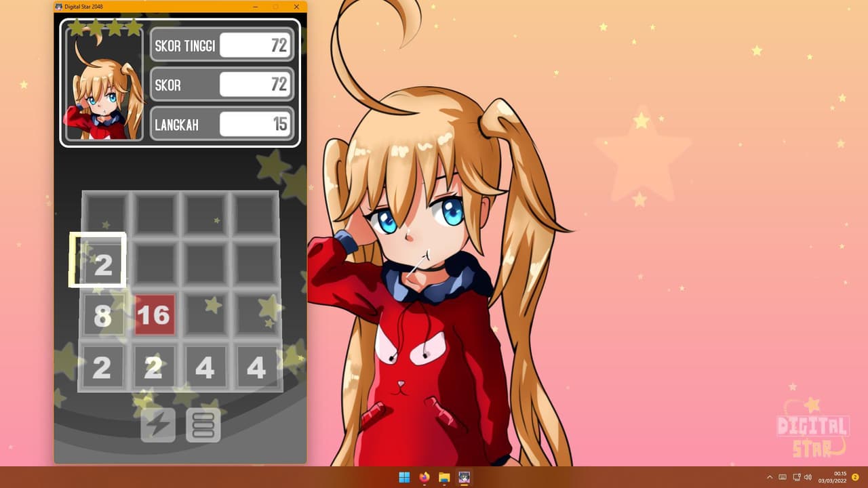Select the highlighted 2 tile with yellow border
Image resolution: width=868 pixels, height=488 pixels.
[x=98, y=260]
